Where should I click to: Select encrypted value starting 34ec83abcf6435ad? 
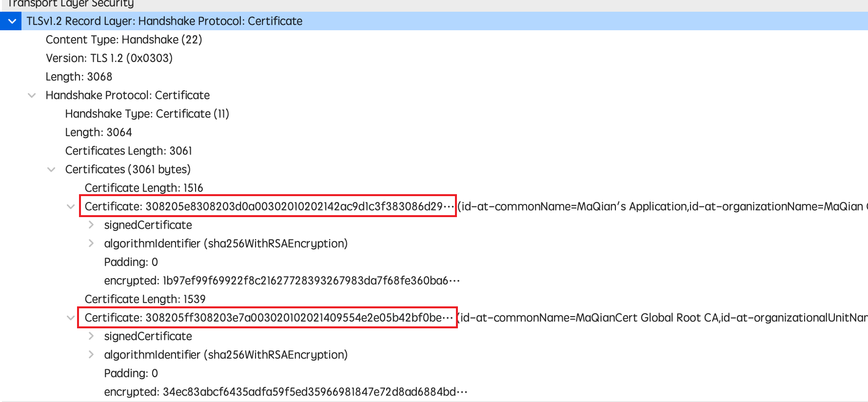click(286, 392)
